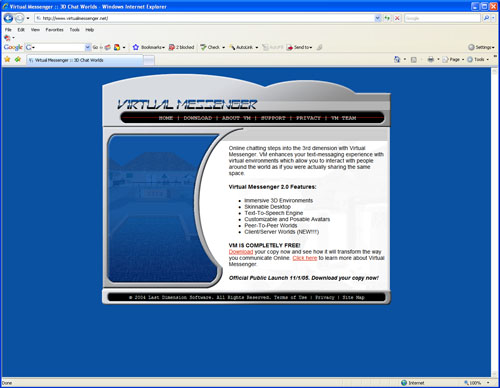
Task: Open the Favorites menu
Action: pos(54,30)
